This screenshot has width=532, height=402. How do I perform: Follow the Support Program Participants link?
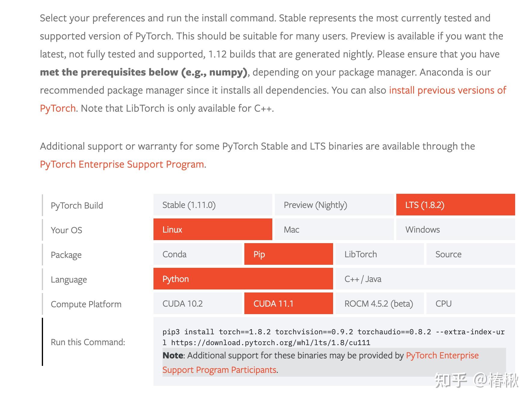219,370
